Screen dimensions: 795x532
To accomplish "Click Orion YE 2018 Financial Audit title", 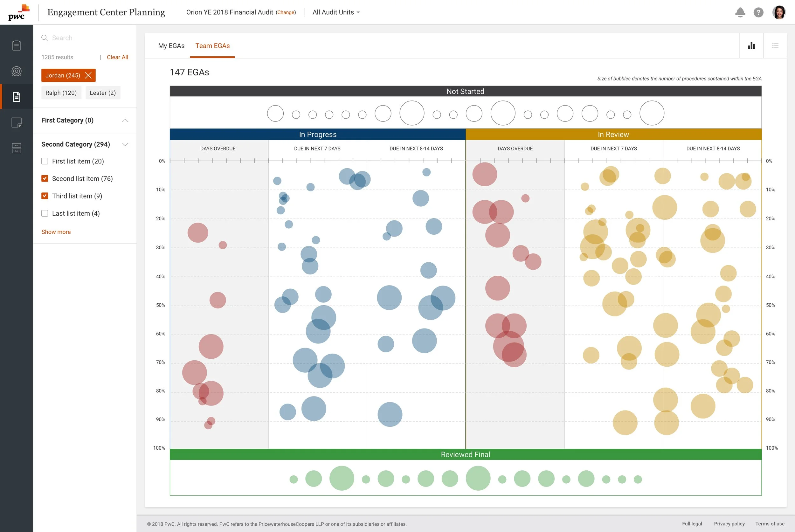I will (x=229, y=12).
